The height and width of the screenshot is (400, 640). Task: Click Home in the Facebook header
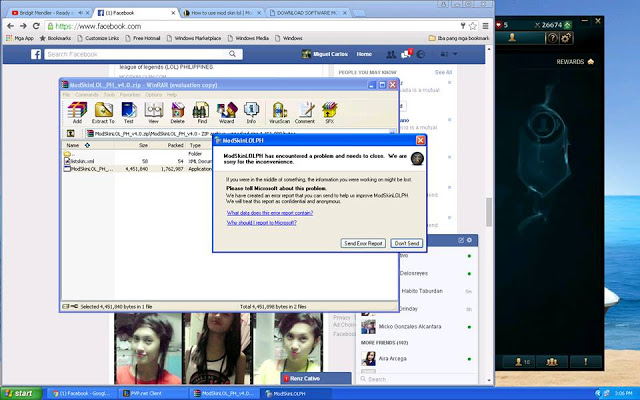pos(364,54)
